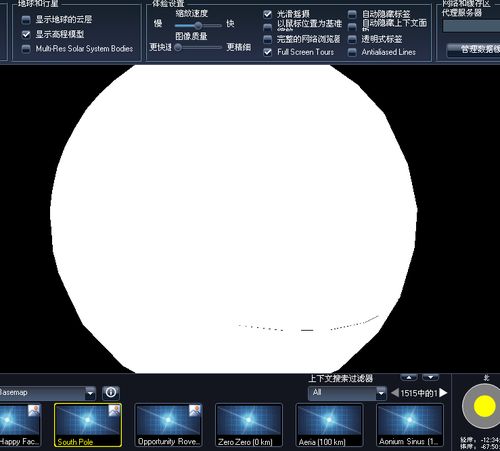Toggle 透明式标签 checkbox
The width and height of the screenshot is (500, 451).
352,39
